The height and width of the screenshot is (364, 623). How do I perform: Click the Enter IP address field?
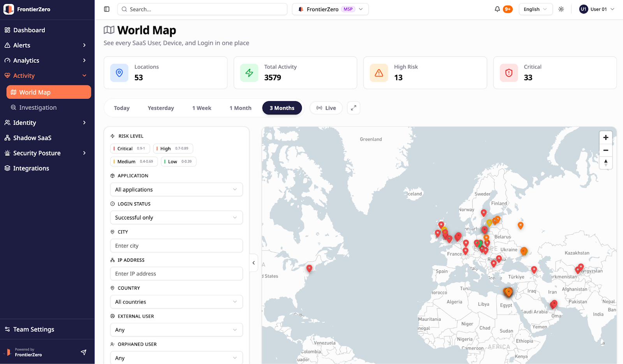(176, 274)
